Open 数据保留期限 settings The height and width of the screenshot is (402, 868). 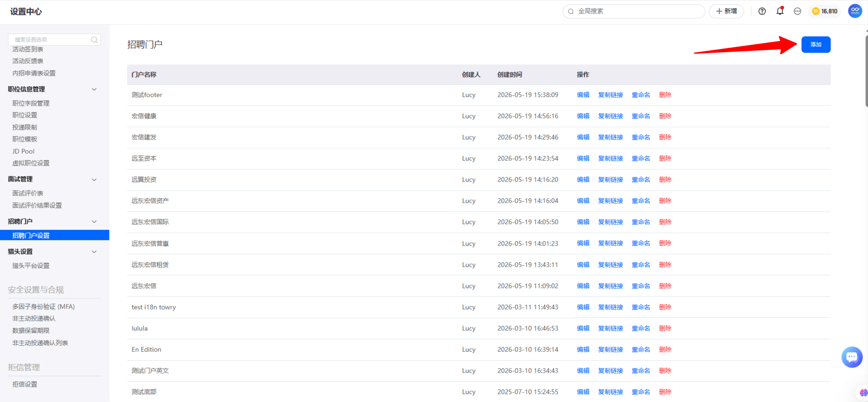[x=31, y=331]
